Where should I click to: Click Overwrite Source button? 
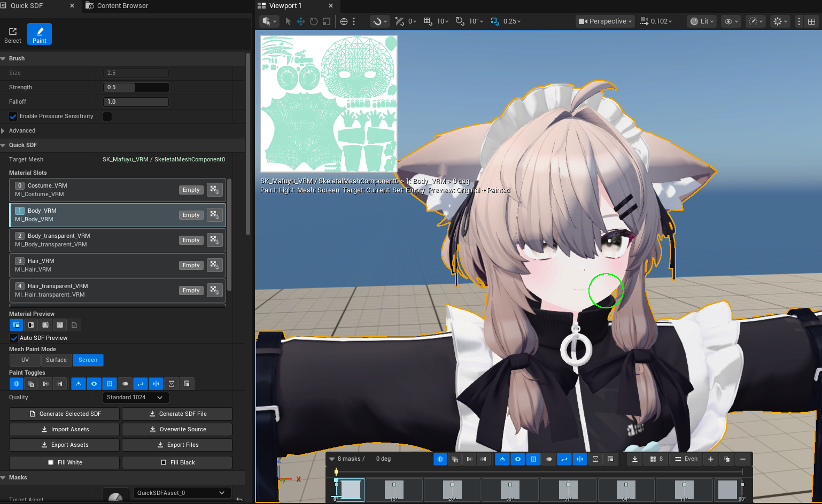(x=177, y=429)
